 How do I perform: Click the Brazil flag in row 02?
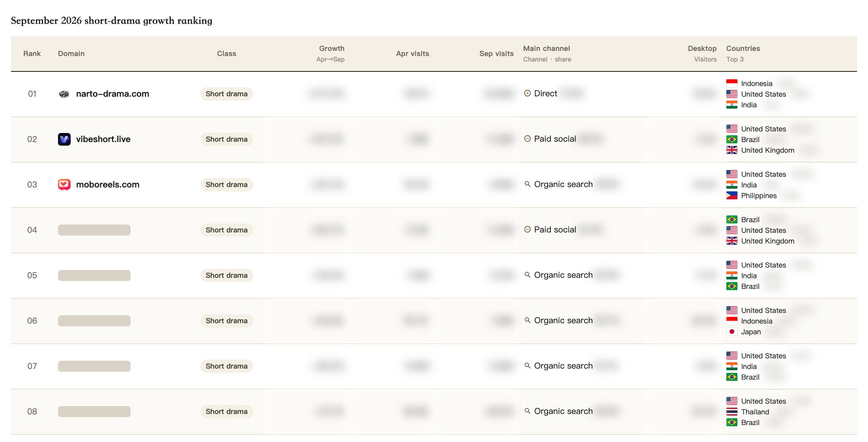(732, 139)
